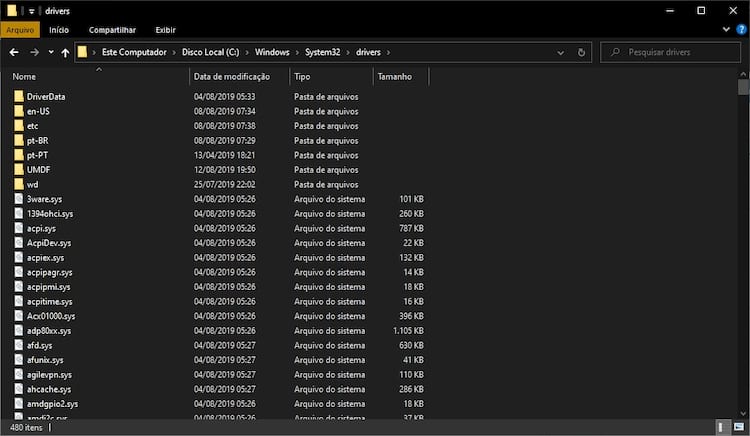Click the Back navigation arrow
Viewport: 750px width, 436px height.
coord(14,52)
